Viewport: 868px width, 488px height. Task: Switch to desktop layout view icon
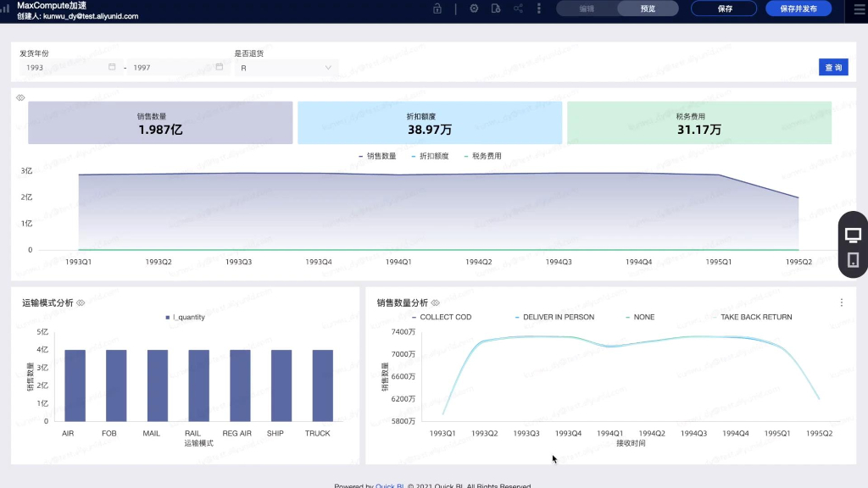point(853,235)
